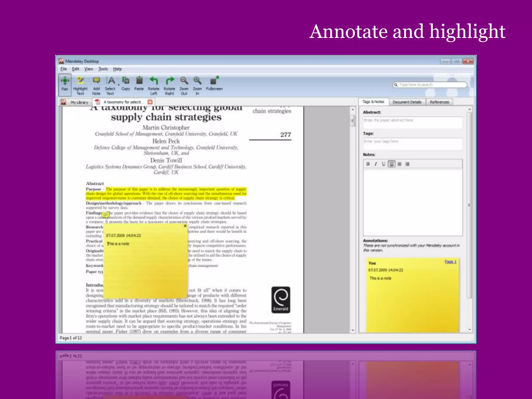Pick the Select Text tool
This screenshot has width=532, height=399.
pyautogui.click(x=110, y=85)
